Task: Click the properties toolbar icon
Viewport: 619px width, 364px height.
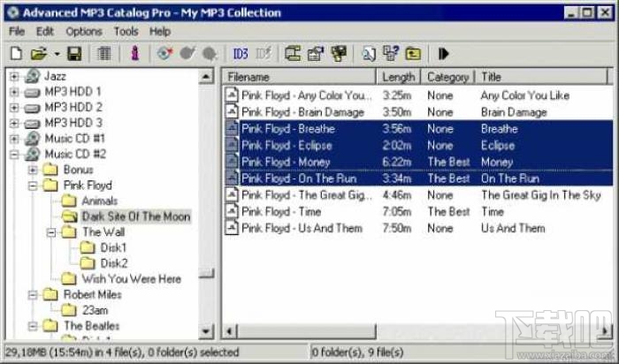Action: point(316,54)
